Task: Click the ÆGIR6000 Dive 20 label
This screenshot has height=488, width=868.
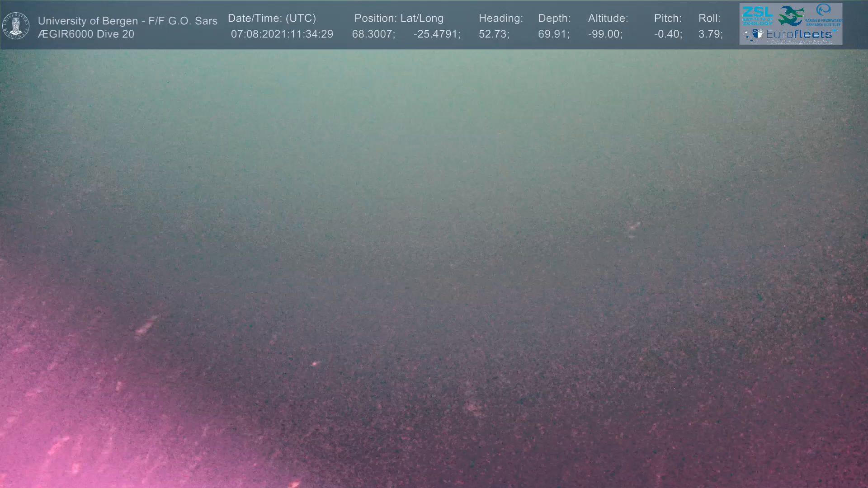Action: pyautogui.click(x=86, y=34)
